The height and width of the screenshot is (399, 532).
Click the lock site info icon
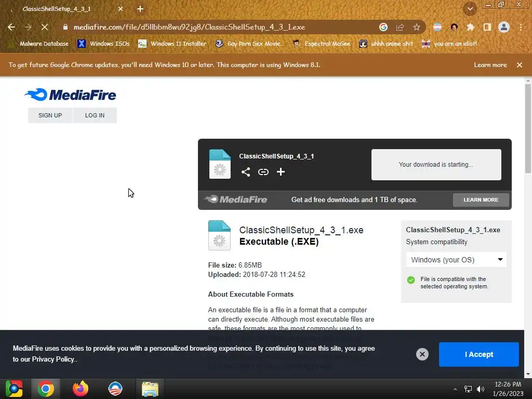[x=65, y=27]
